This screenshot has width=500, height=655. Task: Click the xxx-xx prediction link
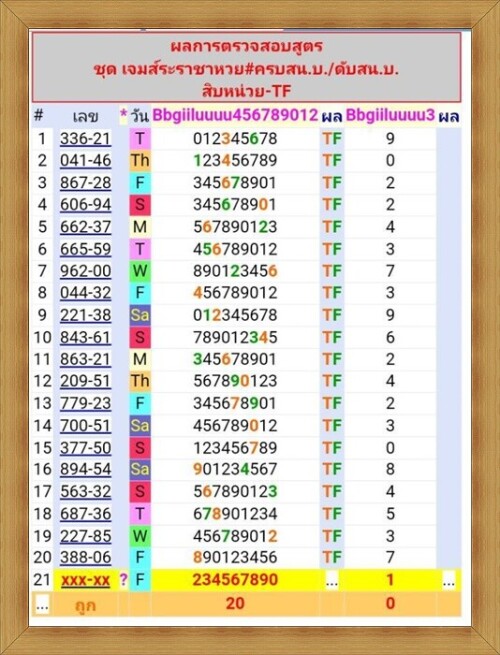pyautogui.click(x=86, y=580)
